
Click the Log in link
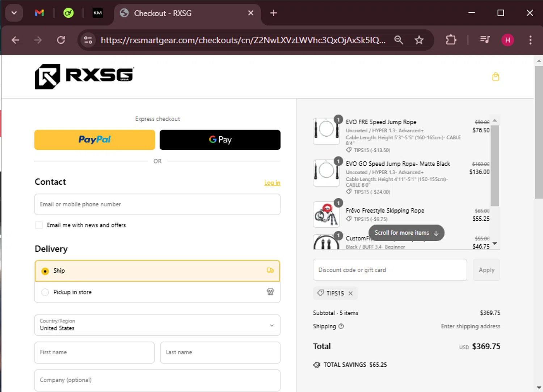pos(272,183)
